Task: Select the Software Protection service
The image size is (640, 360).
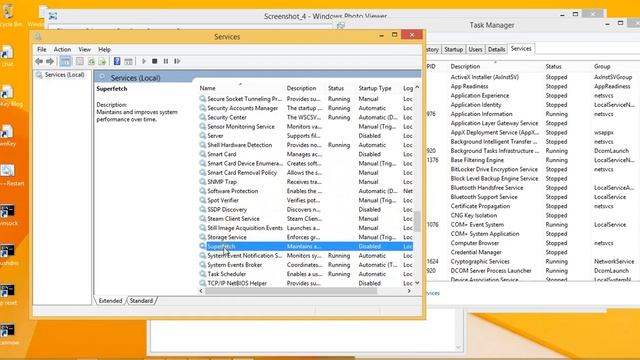Action: (x=306, y=191)
